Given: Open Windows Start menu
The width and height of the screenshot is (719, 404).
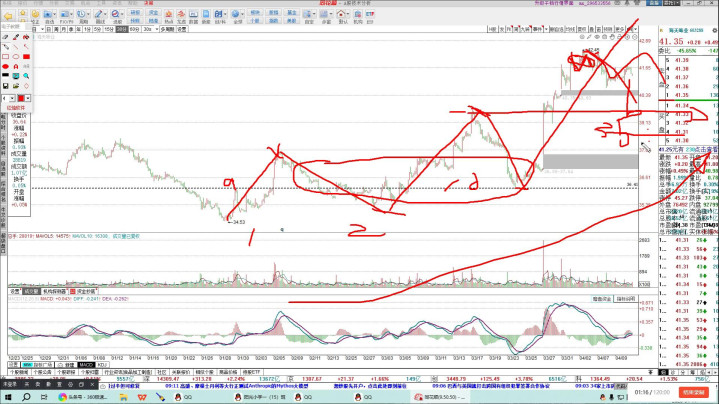Looking at the screenshot, I should tap(8, 397).
